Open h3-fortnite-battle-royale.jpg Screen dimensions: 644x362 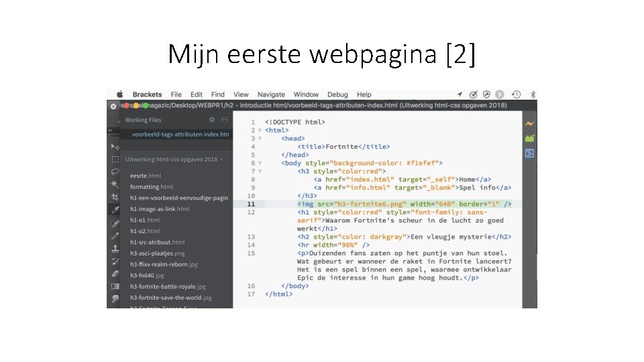click(x=168, y=286)
